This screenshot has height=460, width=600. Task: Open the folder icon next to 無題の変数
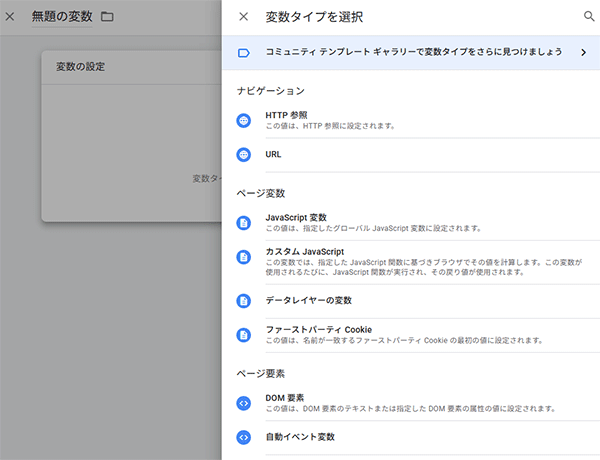tap(107, 16)
